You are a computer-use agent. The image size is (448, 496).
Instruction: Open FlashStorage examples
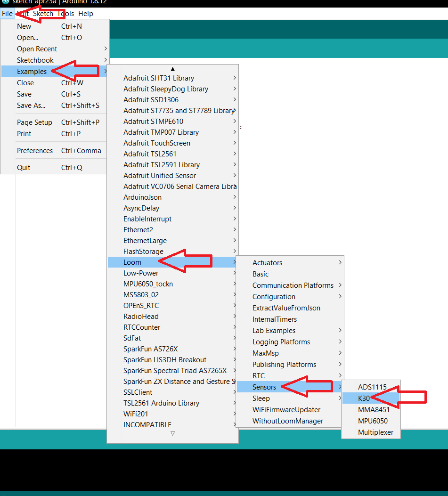pos(172,252)
